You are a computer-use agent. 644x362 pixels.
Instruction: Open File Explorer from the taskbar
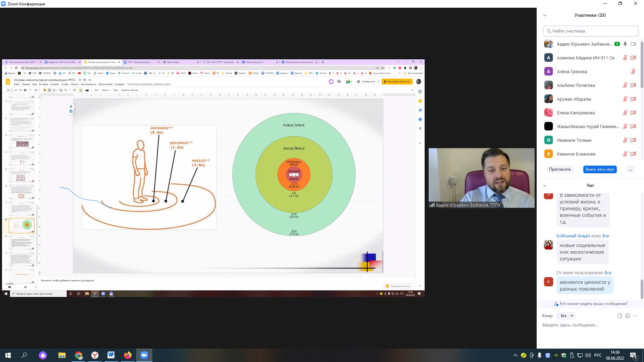[x=62, y=355]
